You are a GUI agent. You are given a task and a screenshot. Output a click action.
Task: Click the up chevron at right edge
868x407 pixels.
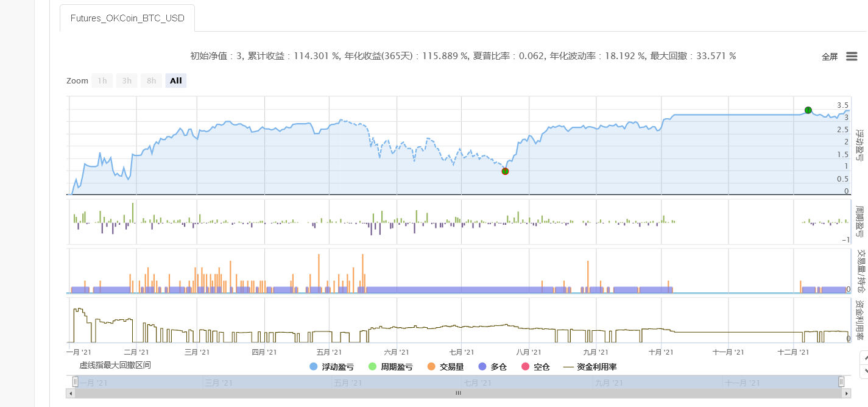click(864, 358)
